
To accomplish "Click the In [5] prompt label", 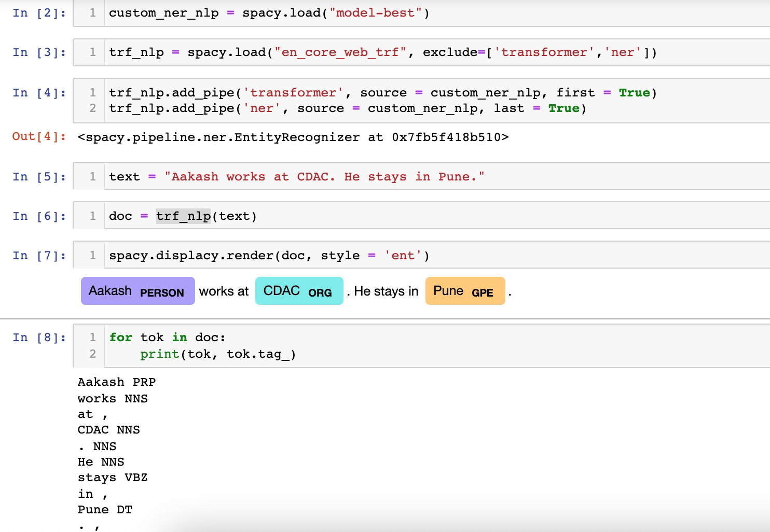I will tap(40, 177).
